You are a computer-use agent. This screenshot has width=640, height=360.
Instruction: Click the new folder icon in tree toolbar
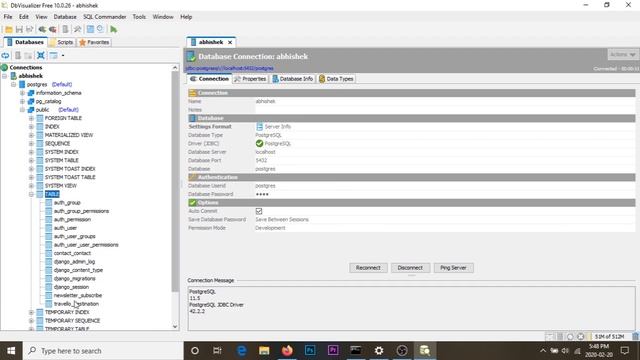28,56
